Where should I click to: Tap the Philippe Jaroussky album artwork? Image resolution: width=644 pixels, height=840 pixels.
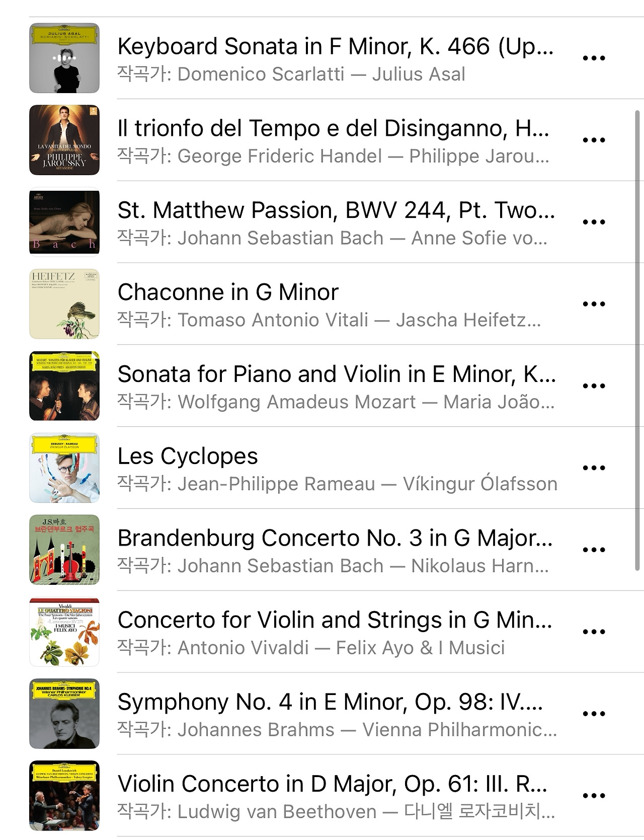[64, 140]
